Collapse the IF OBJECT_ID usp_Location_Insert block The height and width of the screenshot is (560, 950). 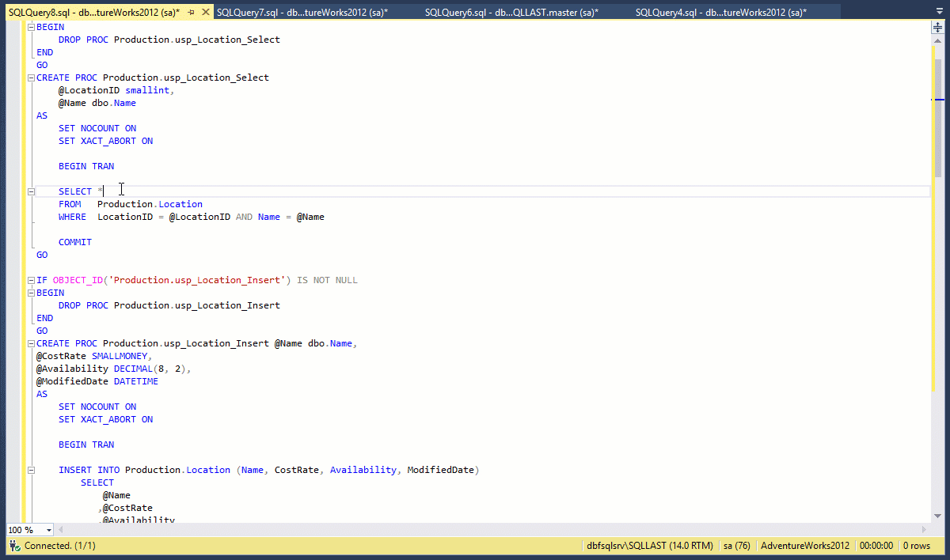(x=31, y=280)
